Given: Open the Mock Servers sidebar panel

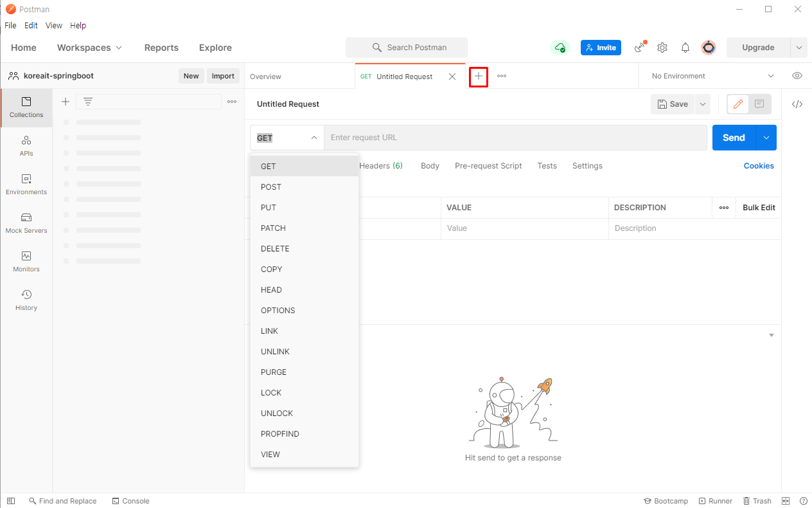Looking at the screenshot, I should coord(26,223).
